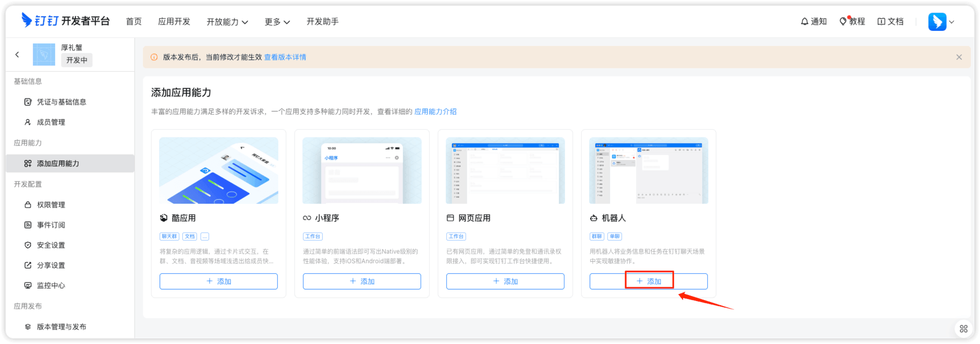Add the 机器人 capability
The height and width of the screenshot is (344, 980).
coord(649,281)
